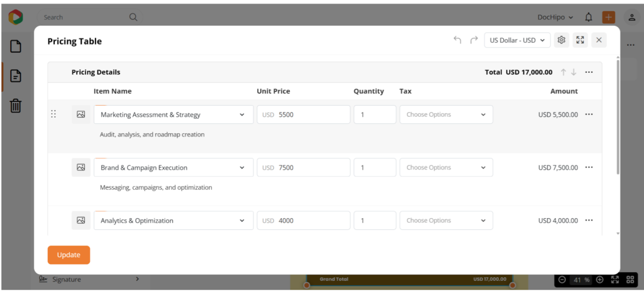Screen dimensions: 644x291
Task: Click the undo arrow in Pricing Table header
Action: [x=457, y=40]
